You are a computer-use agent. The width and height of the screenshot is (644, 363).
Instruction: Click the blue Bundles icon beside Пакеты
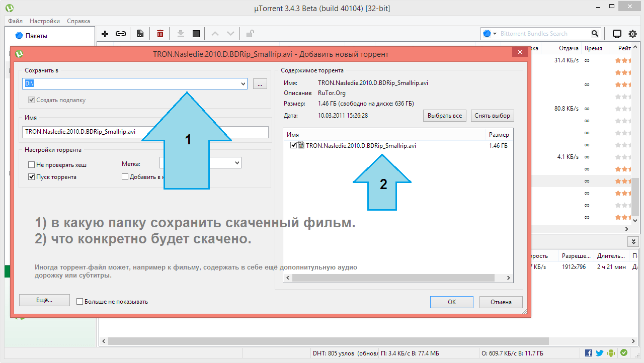(x=19, y=36)
